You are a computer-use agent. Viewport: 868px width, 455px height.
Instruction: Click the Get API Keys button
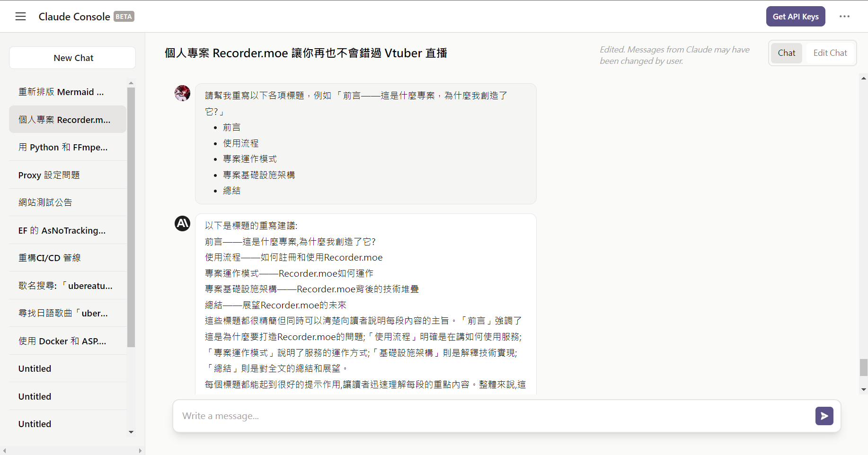click(x=795, y=17)
